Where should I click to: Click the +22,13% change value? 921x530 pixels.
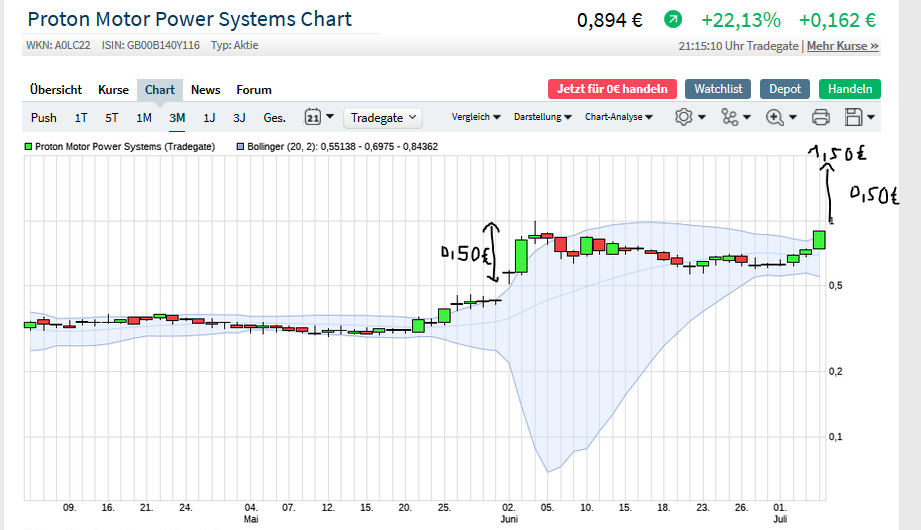[741, 21]
